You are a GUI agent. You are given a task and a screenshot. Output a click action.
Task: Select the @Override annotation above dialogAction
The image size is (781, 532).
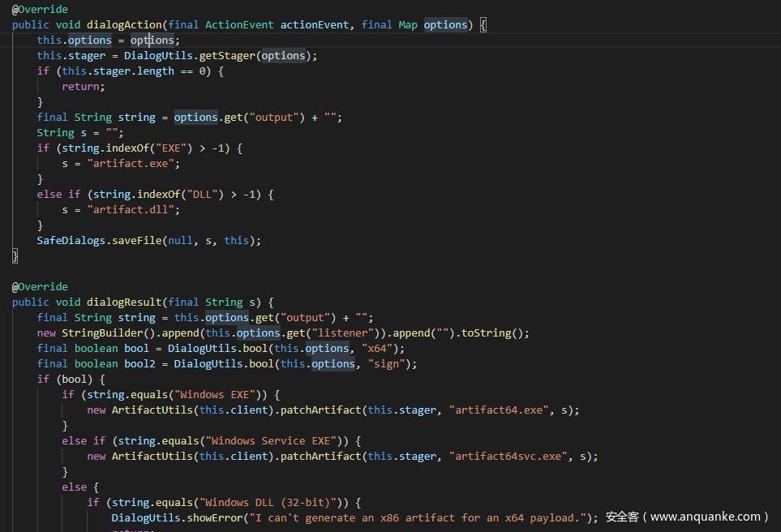[40, 10]
